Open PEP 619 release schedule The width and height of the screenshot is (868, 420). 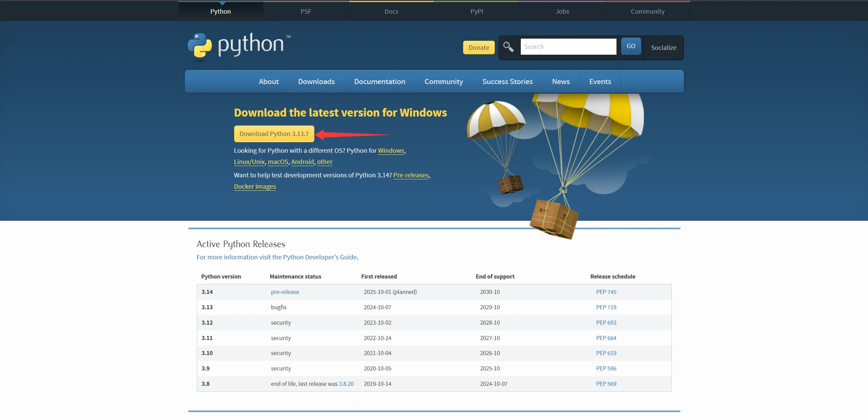coord(606,353)
